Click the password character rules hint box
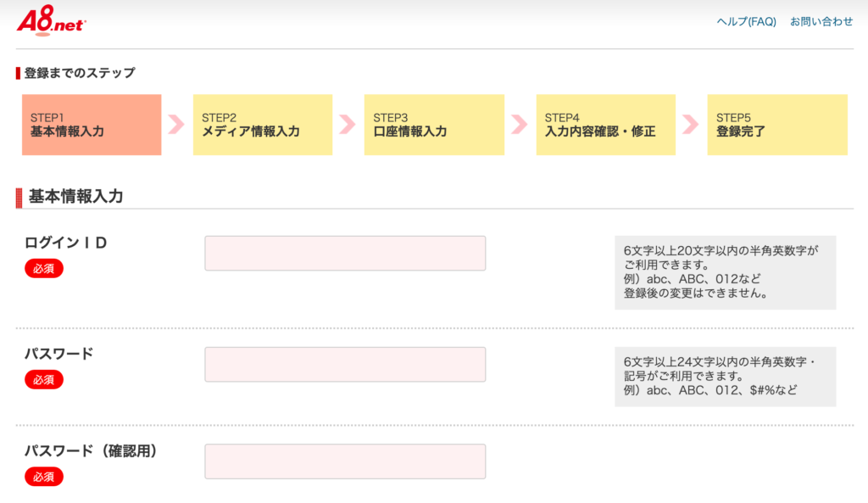Viewport: 868px width, 503px height. [725, 377]
